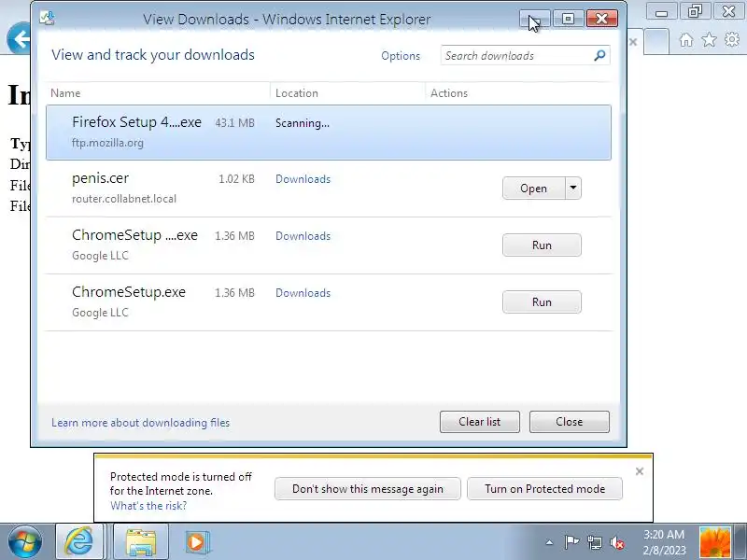
Task: Click the 43.1 MB size text
Action: pyautogui.click(x=234, y=123)
